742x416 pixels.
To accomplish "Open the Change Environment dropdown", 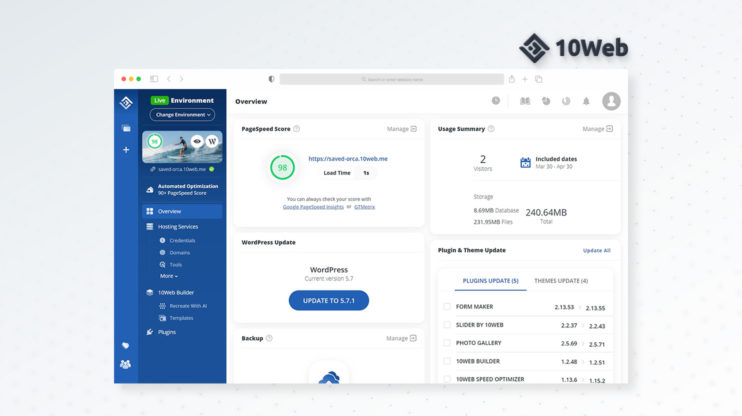I will (x=182, y=115).
